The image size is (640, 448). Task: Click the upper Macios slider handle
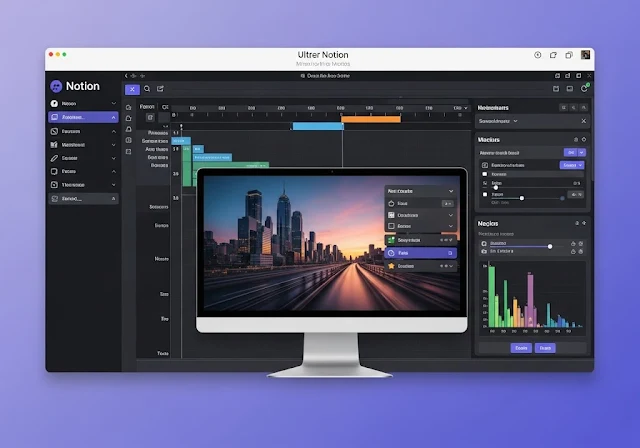[x=496, y=187]
